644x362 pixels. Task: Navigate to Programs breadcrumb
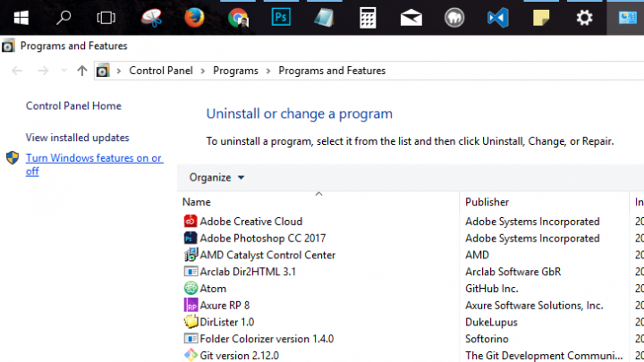(235, 71)
